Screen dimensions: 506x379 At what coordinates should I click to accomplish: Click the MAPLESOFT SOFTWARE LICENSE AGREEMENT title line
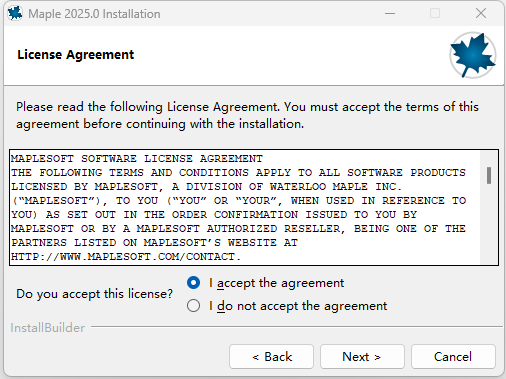tap(137, 159)
